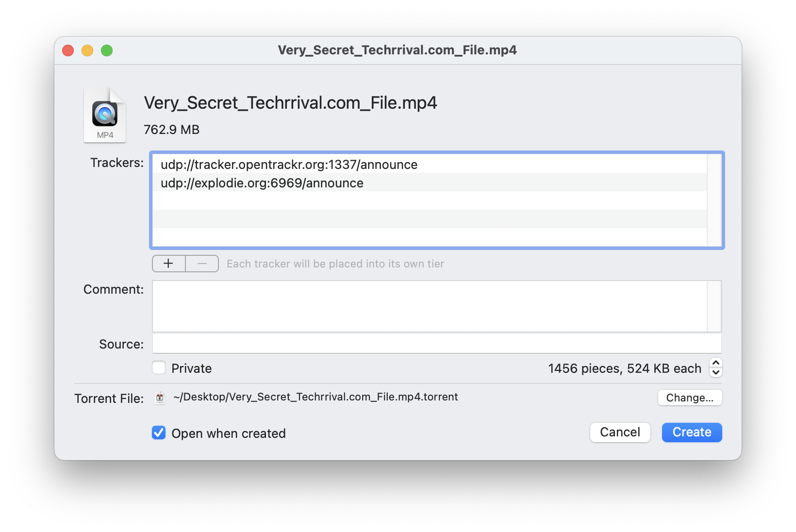Screen dimensions: 796x532
Task: Click the filename title Very_Secret_Techrrival.com_File.mp4
Action: [290, 102]
